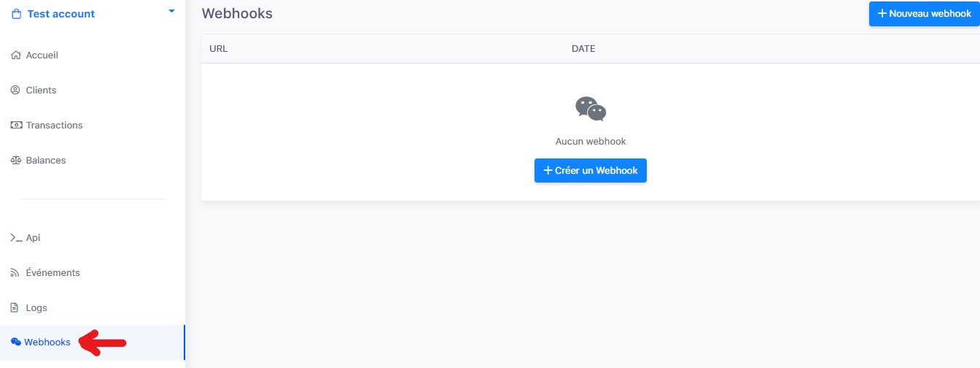Open the Test account selector label
This screenshot has height=368, width=980.
[61, 14]
